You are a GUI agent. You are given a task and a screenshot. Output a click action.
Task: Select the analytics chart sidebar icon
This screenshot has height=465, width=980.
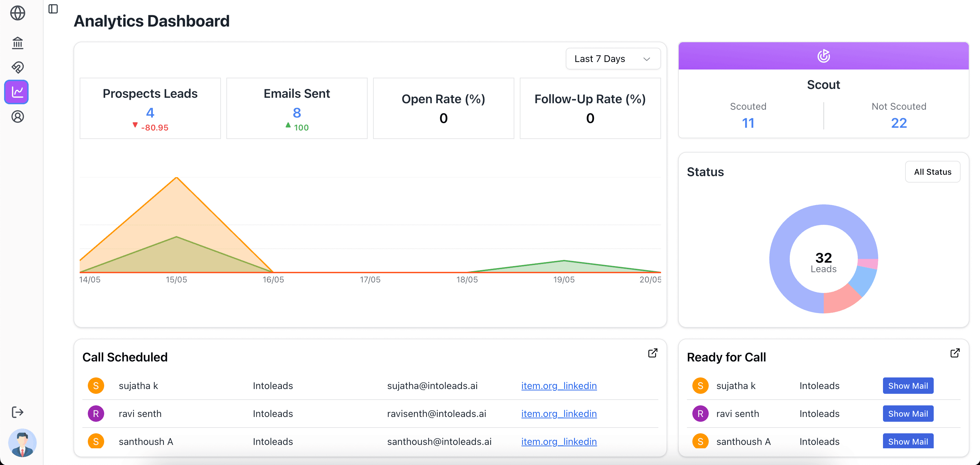coord(17,92)
